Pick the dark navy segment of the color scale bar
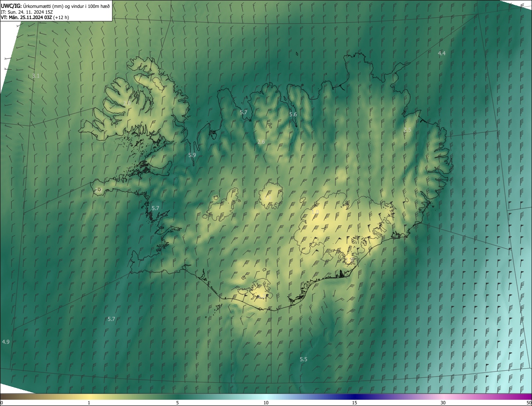Image resolution: width=532 pixels, height=406 pixels. (x=355, y=396)
